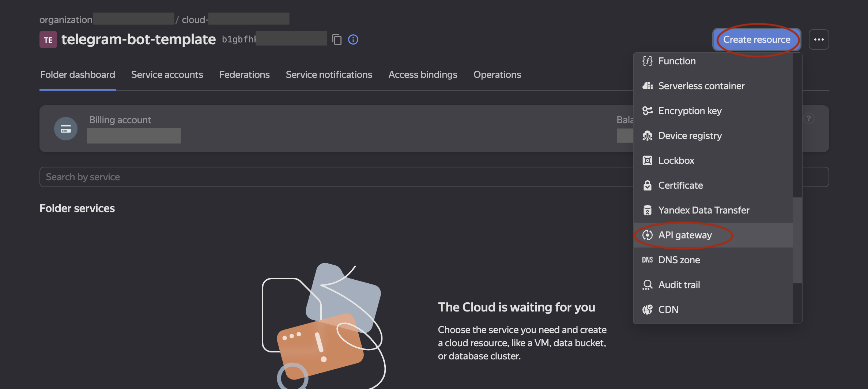Open the Folder dashboard tab
This screenshot has width=868, height=389.
pyautogui.click(x=78, y=75)
